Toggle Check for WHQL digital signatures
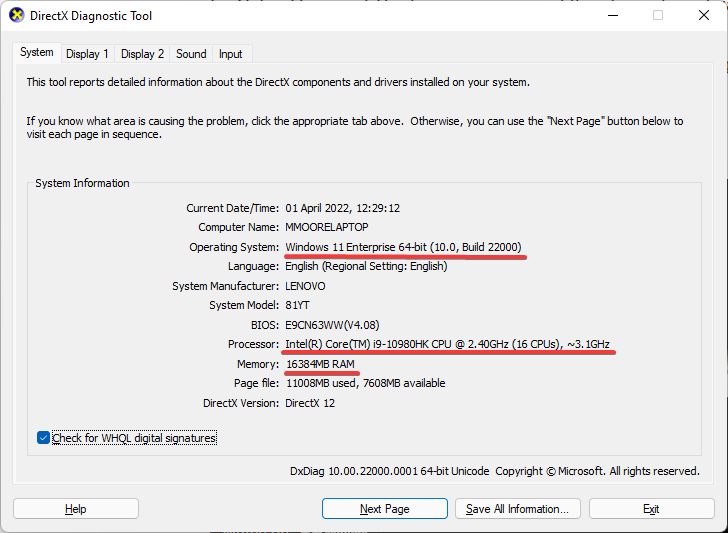 (127, 438)
